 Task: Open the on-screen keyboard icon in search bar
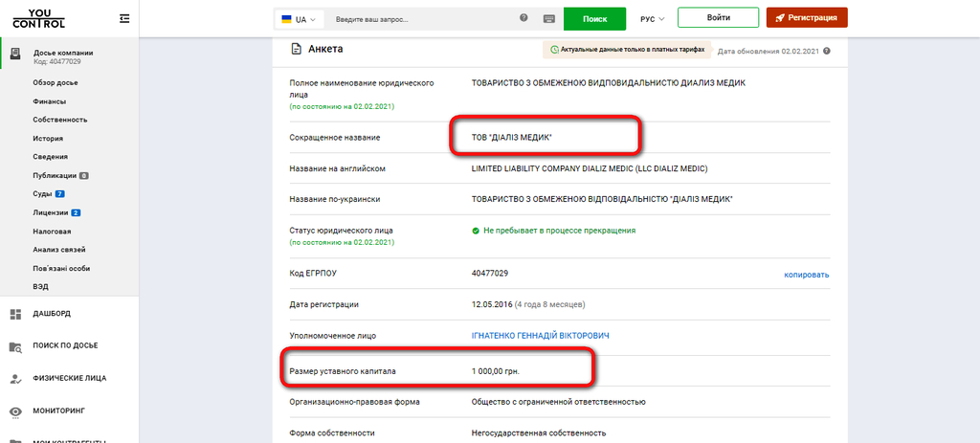pyautogui.click(x=549, y=19)
